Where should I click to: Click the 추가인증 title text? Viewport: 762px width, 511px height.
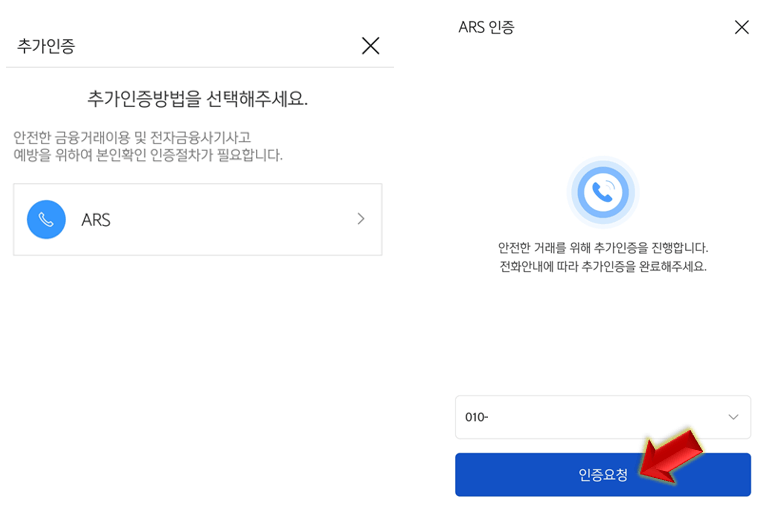(46, 46)
